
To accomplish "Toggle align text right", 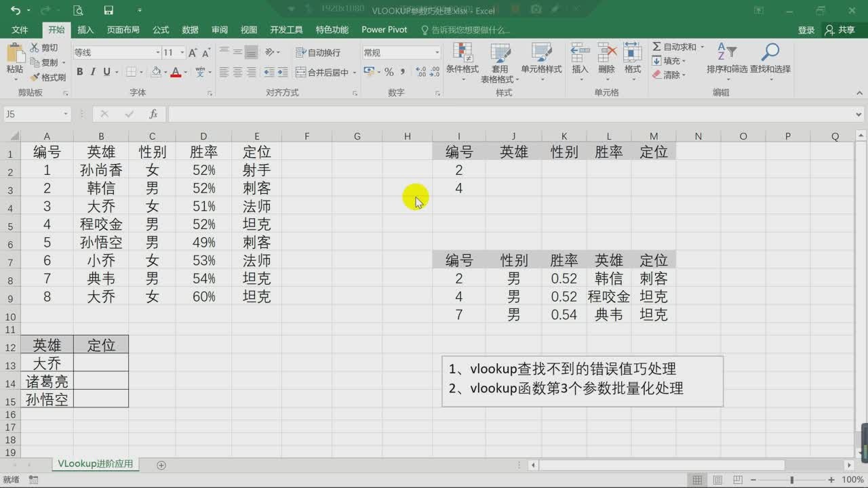I will pyautogui.click(x=251, y=72).
